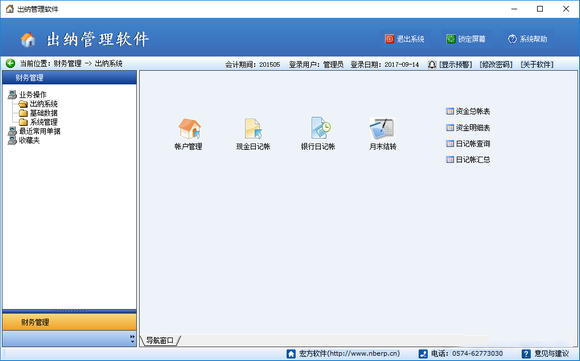Maximize the application window
This screenshot has width=580, height=361.
coord(540,9)
